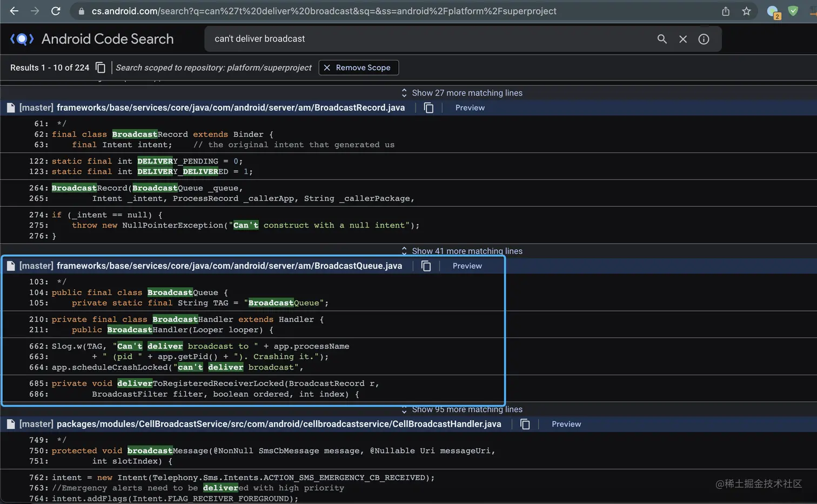The width and height of the screenshot is (817, 504).
Task: Open the extension icon with badge 2
Action: pos(773,12)
